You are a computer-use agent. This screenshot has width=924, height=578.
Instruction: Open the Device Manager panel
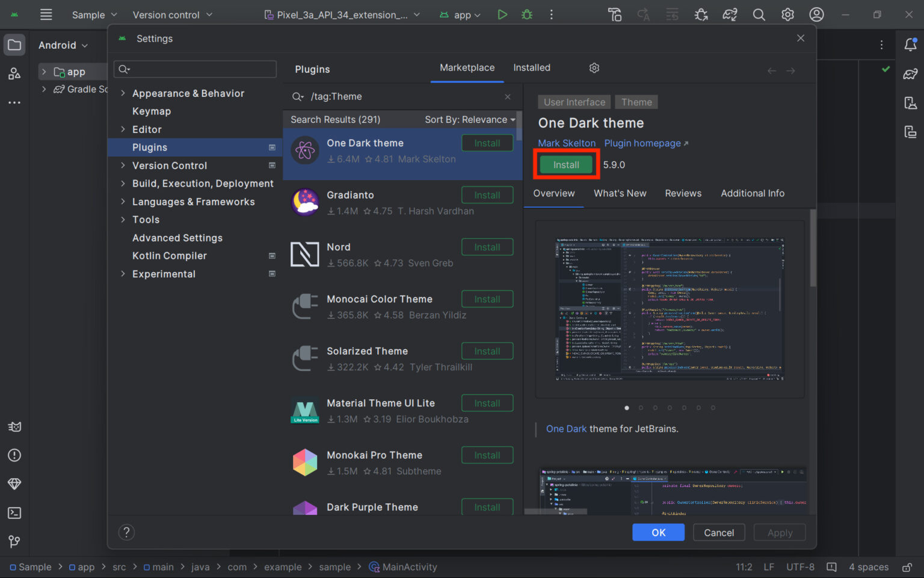tap(910, 103)
